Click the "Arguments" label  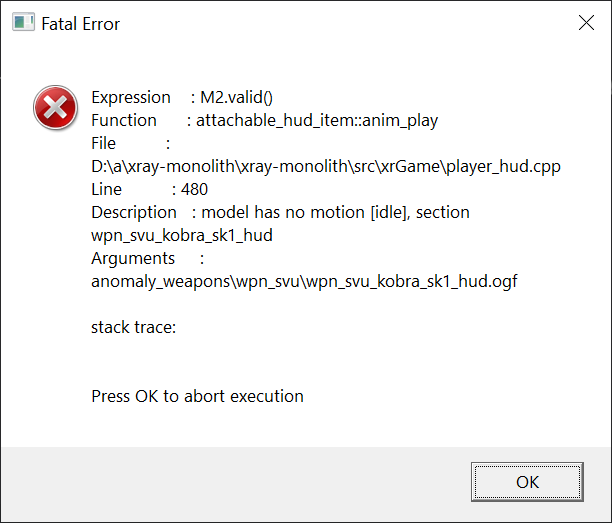pos(133,258)
